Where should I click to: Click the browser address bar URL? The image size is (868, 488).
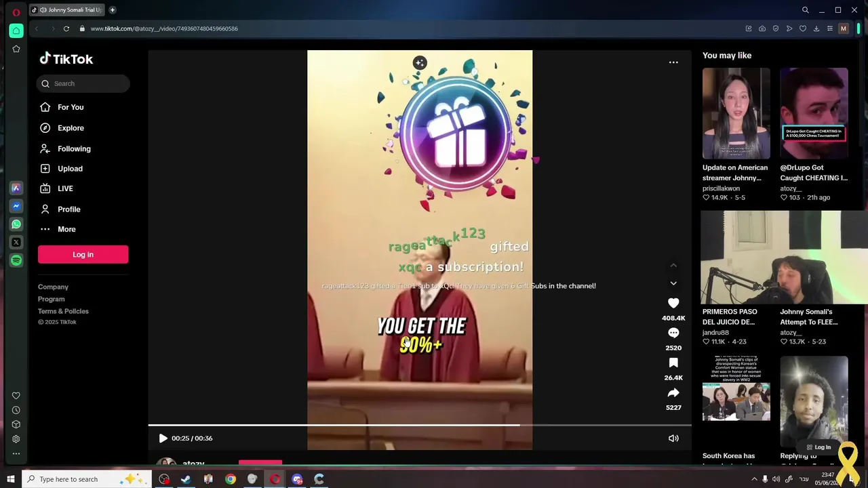pos(164,28)
